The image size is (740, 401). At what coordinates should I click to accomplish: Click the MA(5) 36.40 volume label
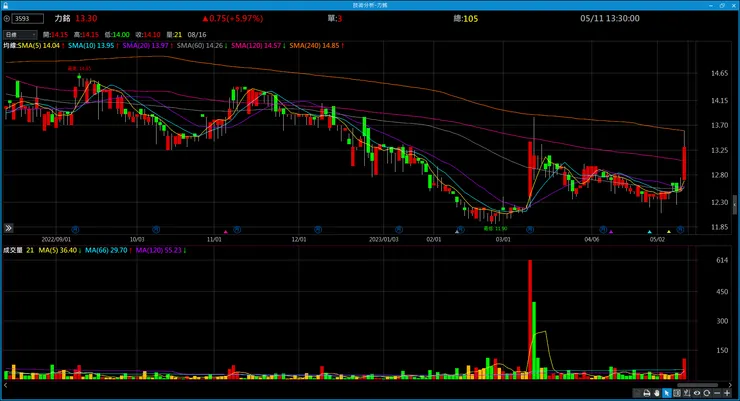(x=59, y=250)
